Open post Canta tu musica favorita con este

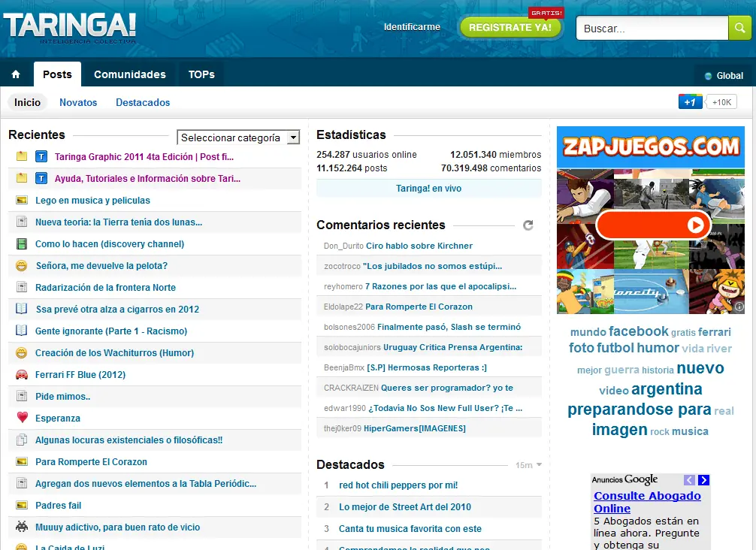410,528
